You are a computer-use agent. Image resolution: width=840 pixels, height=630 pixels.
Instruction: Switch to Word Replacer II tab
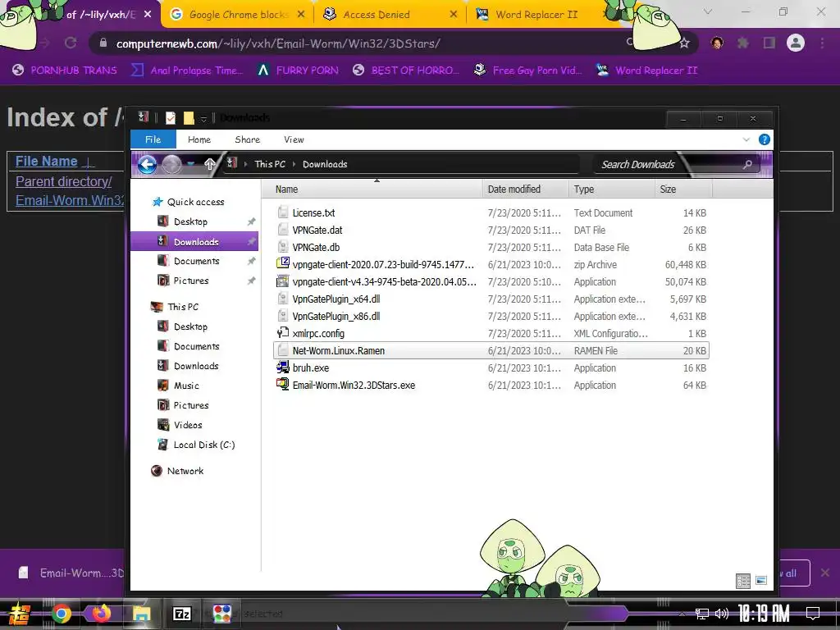pos(536,15)
